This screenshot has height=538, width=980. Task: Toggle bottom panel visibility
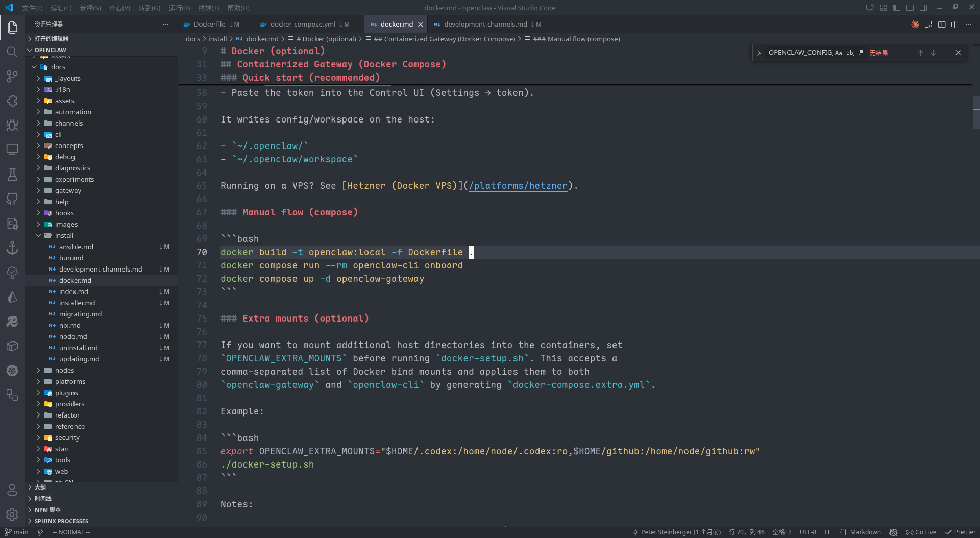[x=910, y=8]
